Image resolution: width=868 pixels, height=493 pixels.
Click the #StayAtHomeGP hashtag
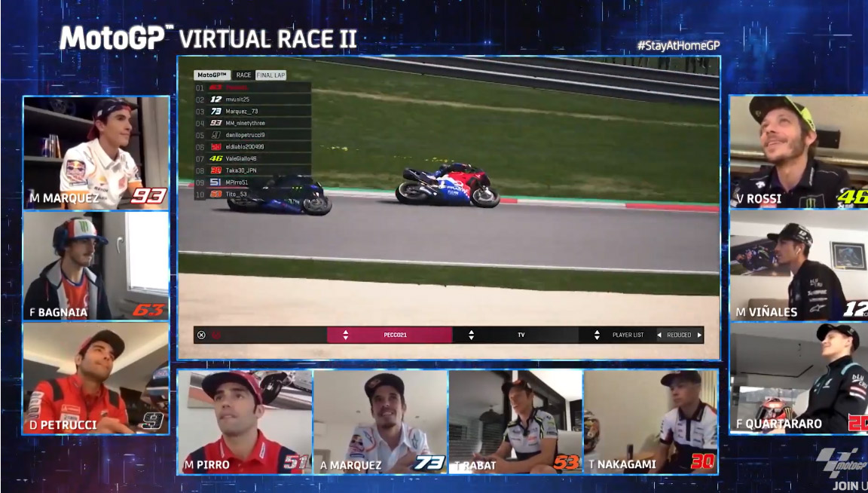pyautogui.click(x=678, y=45)
